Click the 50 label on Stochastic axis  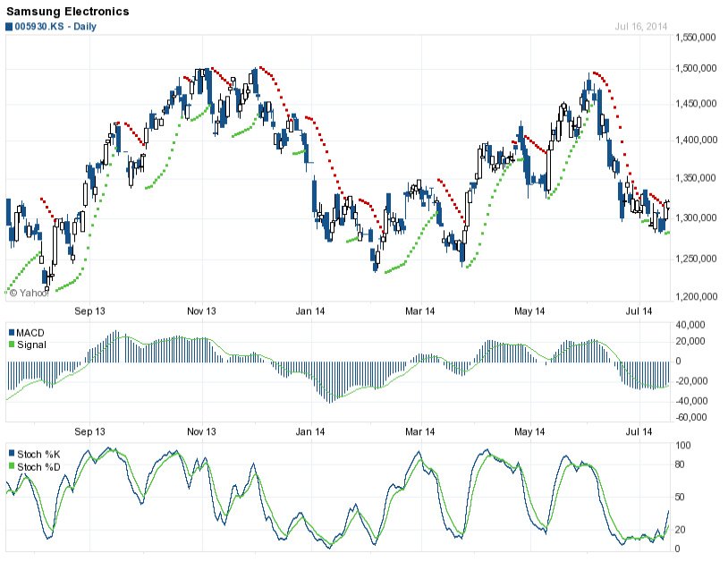coord(679,497)
